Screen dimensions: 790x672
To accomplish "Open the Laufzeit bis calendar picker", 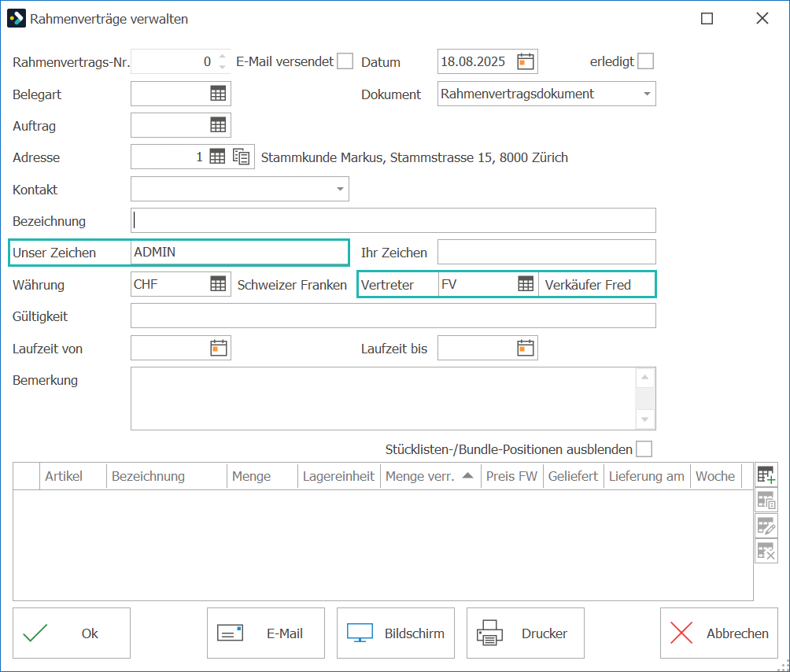I will pyautogui.click(x=526, y=348).
